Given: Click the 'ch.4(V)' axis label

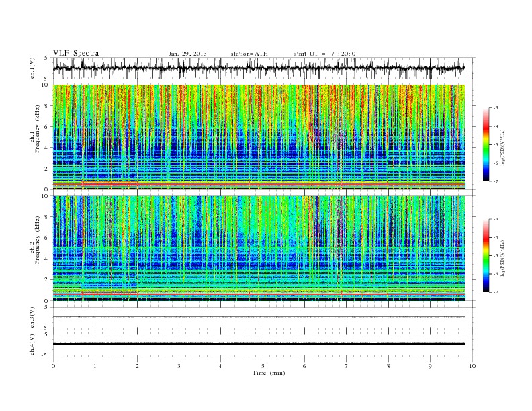Looking at the screenshot, I should (x=32, y=345).
